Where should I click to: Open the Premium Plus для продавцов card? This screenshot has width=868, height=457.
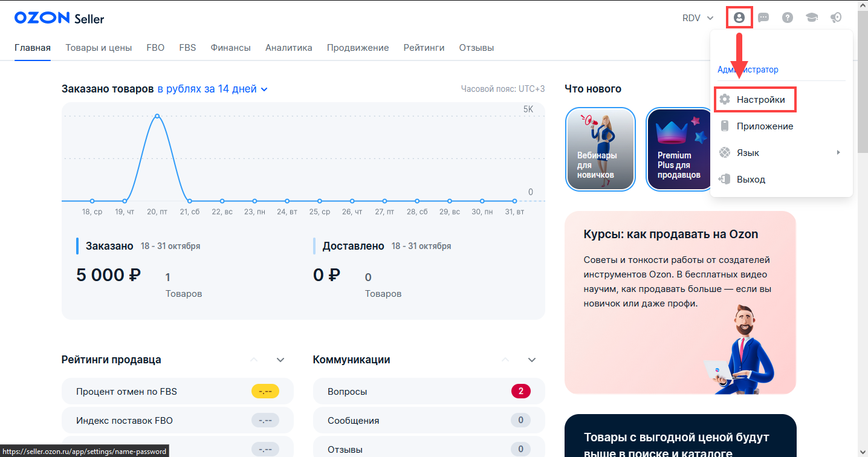tap(679, 149)
